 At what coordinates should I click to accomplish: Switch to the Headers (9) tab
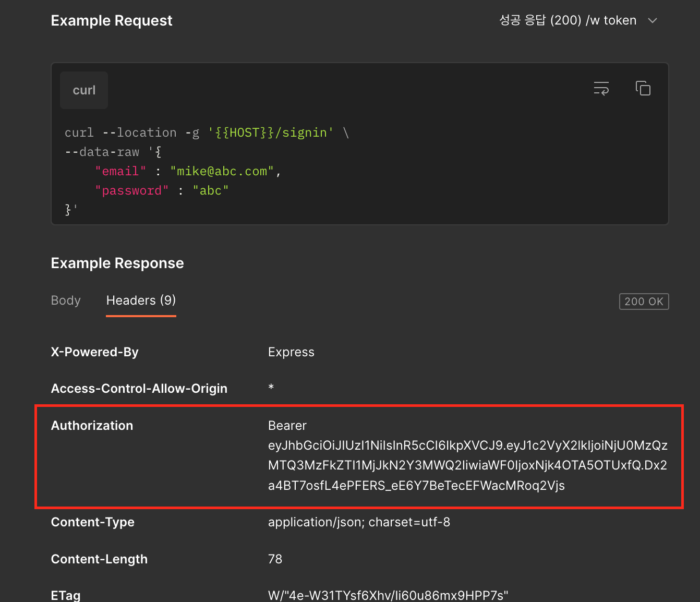(x=141, y=300)
